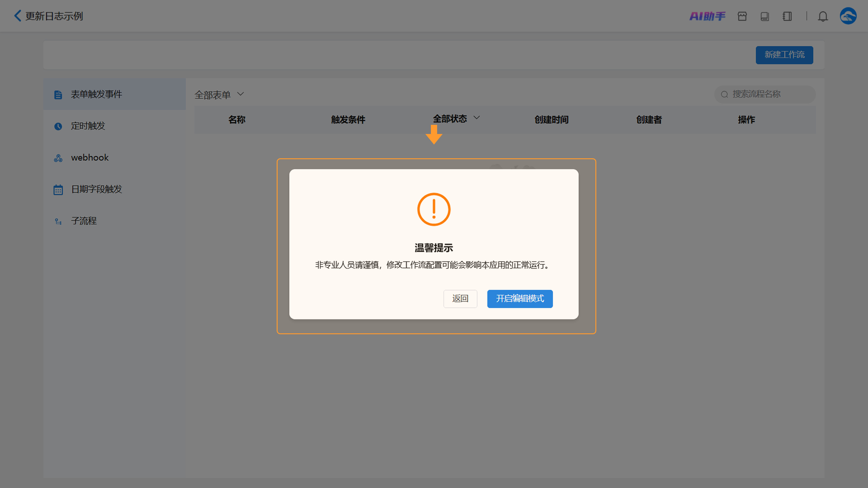868x488 pixels.
Task: Click the 创建者 column header
Action: [x=649, y=120]
